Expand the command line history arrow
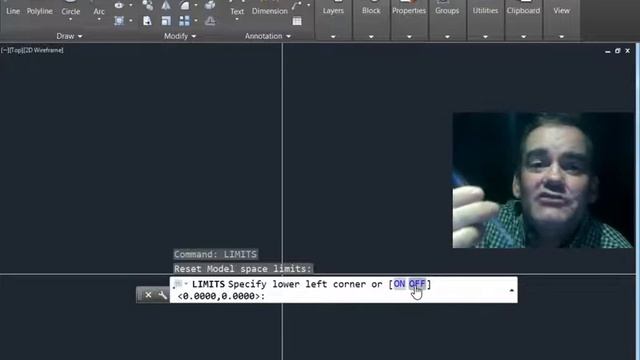 tap(511, 290)
